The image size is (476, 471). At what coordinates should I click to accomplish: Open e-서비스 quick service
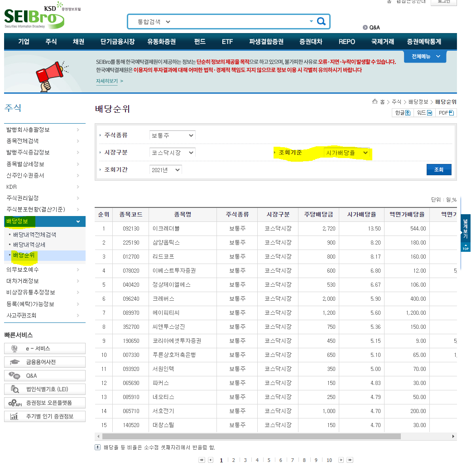pyautogui.click(x=45, y=348)
